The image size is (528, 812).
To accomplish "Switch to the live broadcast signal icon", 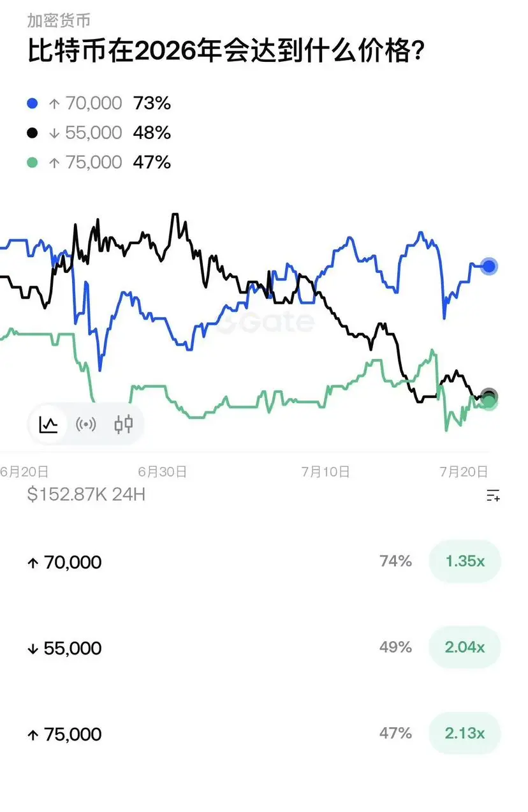I will click(85, 424).
